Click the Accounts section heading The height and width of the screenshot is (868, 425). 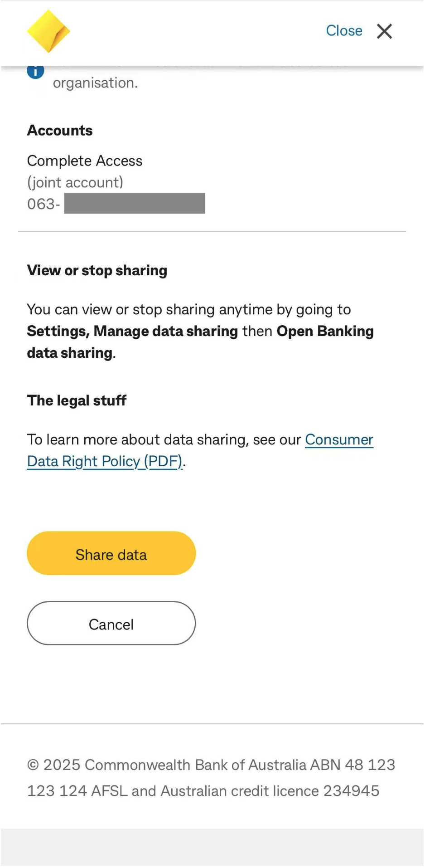coord(60,131)
